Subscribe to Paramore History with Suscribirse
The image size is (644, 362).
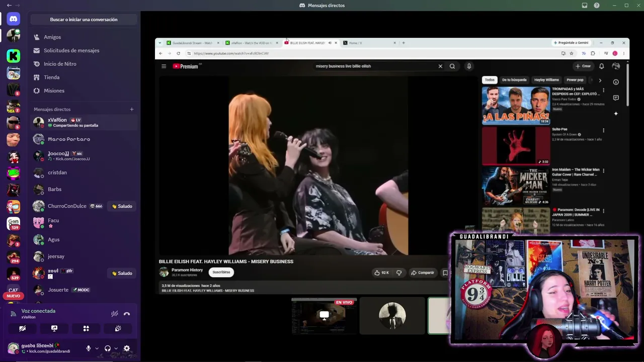tap(221, 272)
